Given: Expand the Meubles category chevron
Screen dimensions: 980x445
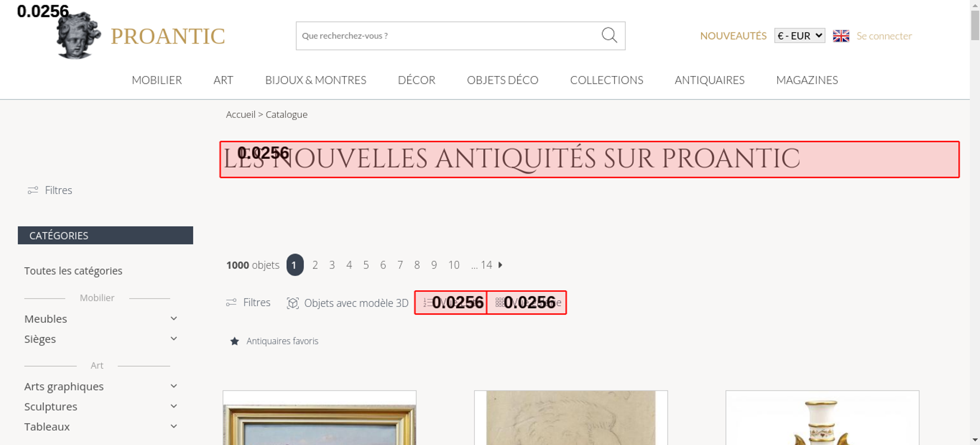Looking at the screenshot, I should coord(173,319).
